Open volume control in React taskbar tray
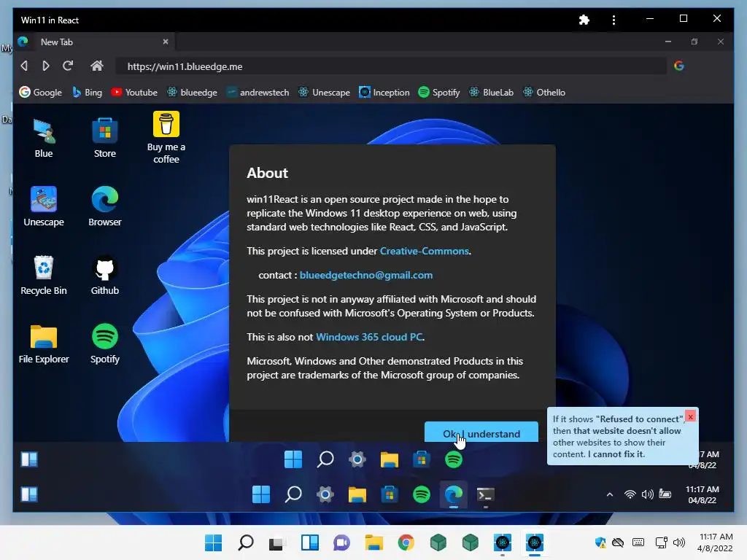 [x=647, y=494]
